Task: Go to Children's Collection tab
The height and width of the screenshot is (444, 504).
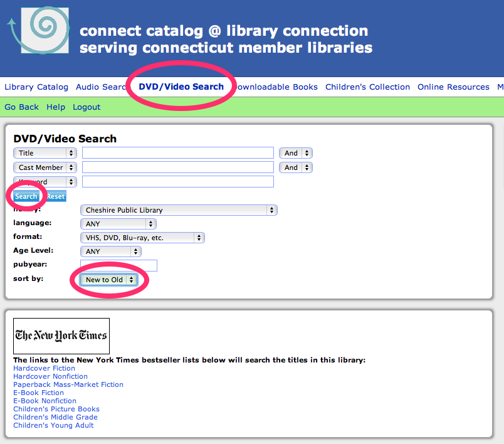Action: [x=367, y=87]
